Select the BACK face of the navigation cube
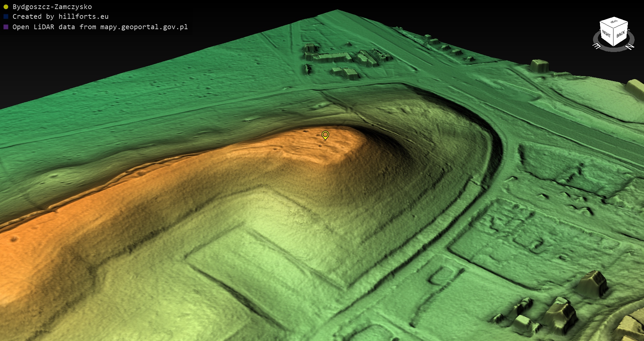The width and height of the screenshot is (644, 341). [621, 34]
